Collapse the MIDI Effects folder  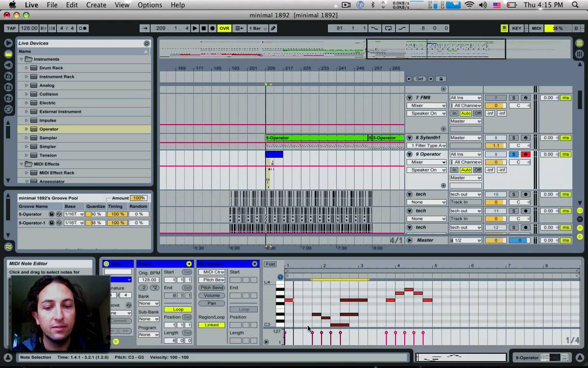click(x=21, y=164)
